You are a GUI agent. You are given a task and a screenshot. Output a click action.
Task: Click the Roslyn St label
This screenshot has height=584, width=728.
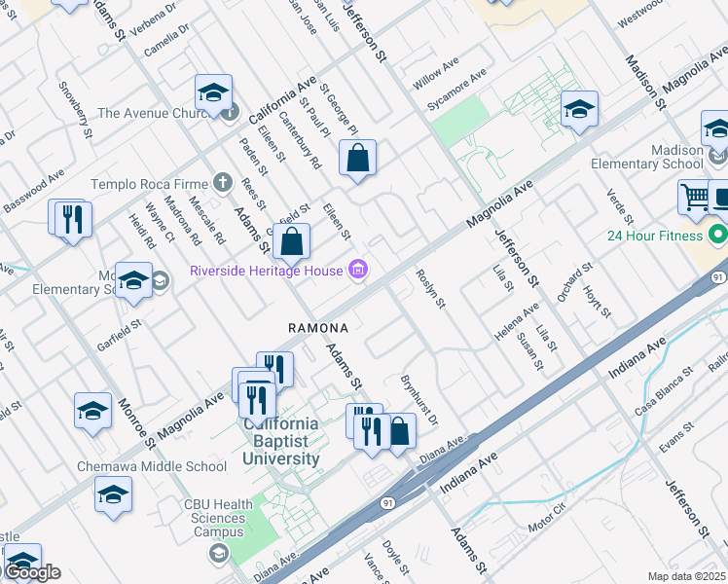[430, 289]
